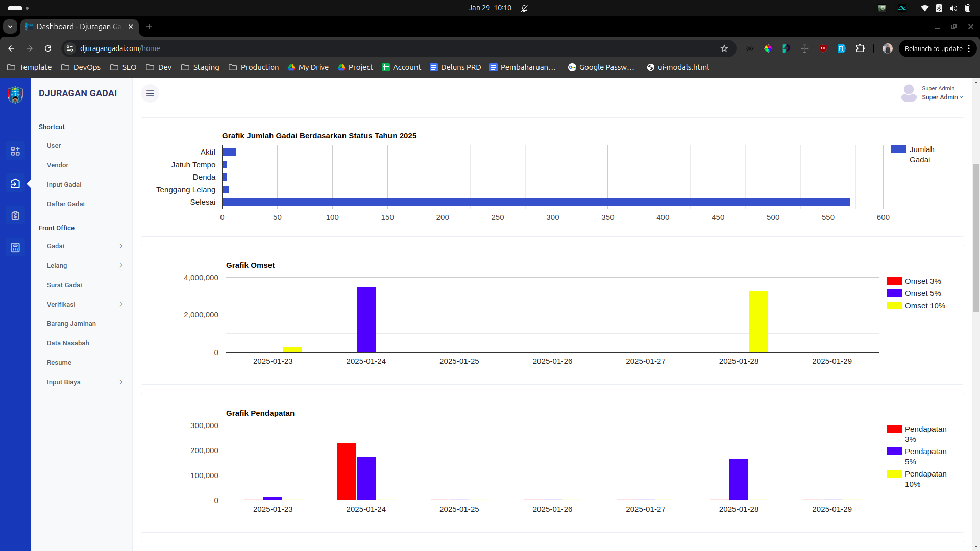Open the ui-modals.html bookmark
This screenshot has width=980, height=551.
click(x=677, y=67)
